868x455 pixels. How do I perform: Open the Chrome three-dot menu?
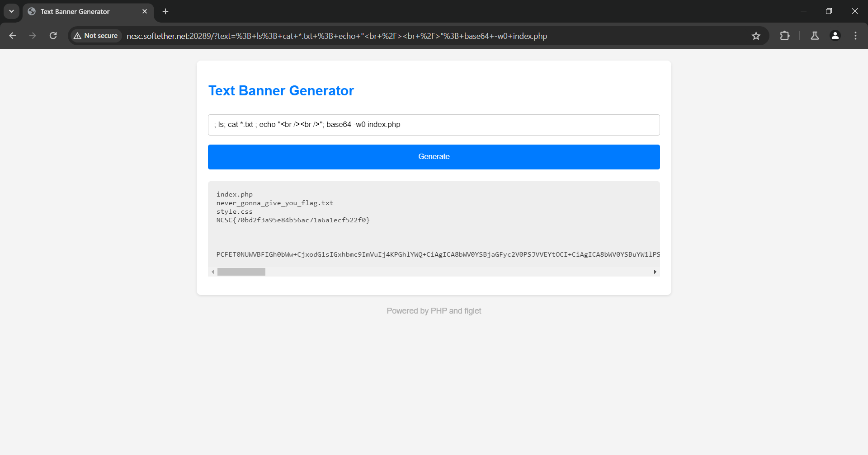855,36
